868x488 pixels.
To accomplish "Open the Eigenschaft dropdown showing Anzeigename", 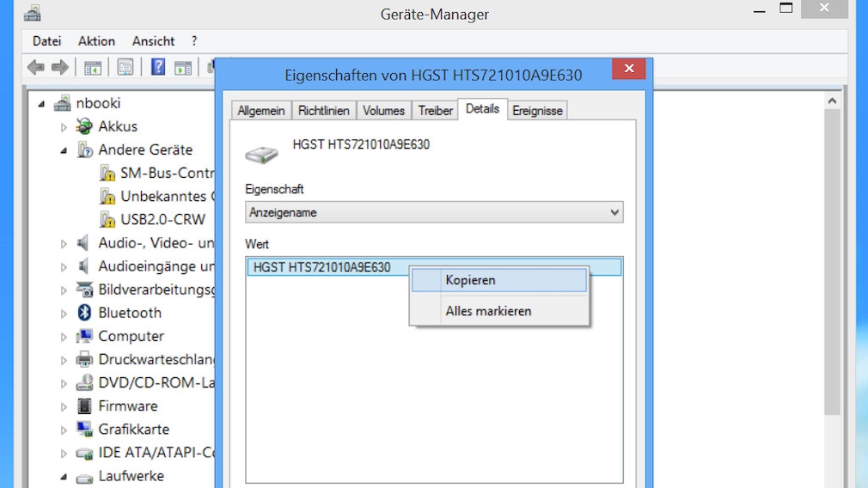I will 434,212.
